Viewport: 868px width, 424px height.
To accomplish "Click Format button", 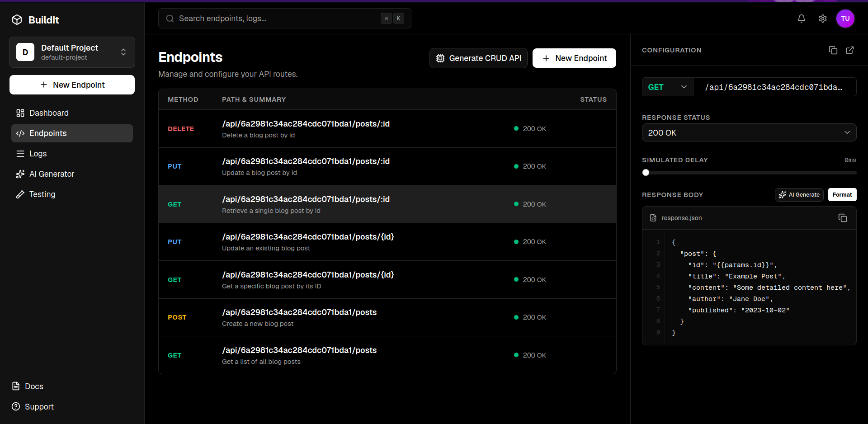I will point(842,195).
